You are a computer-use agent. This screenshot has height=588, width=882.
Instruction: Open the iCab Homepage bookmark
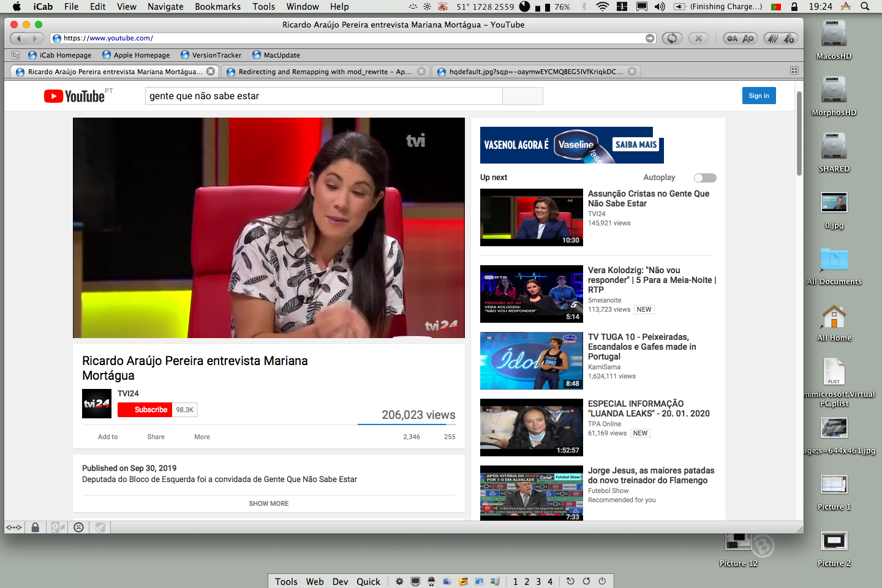[x=60, y=55]
